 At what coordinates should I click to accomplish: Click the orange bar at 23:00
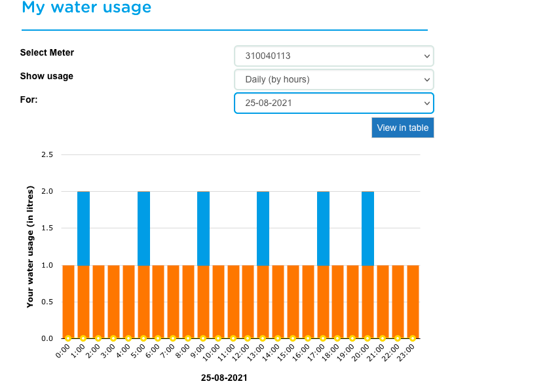click(x=413, y=302)
